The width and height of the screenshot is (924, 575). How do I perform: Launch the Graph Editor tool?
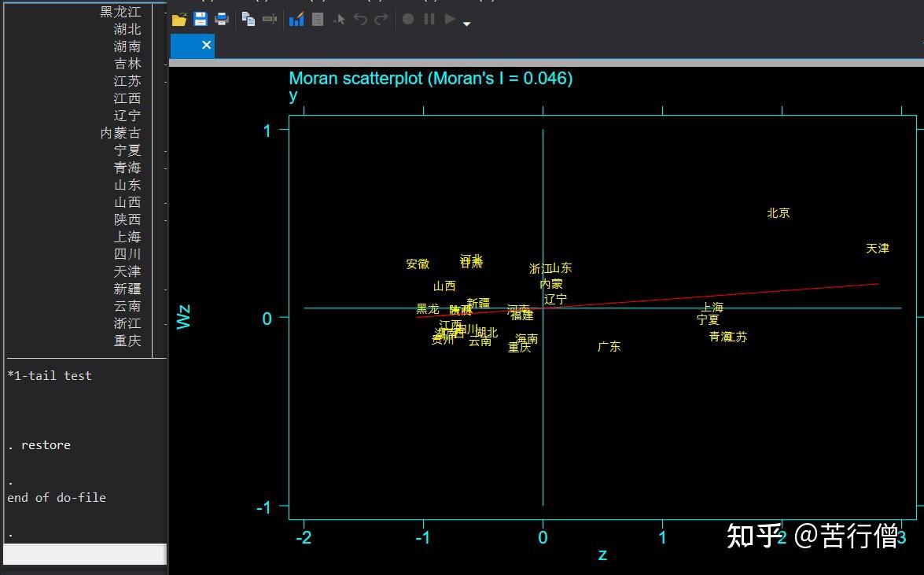pos(296,19)
